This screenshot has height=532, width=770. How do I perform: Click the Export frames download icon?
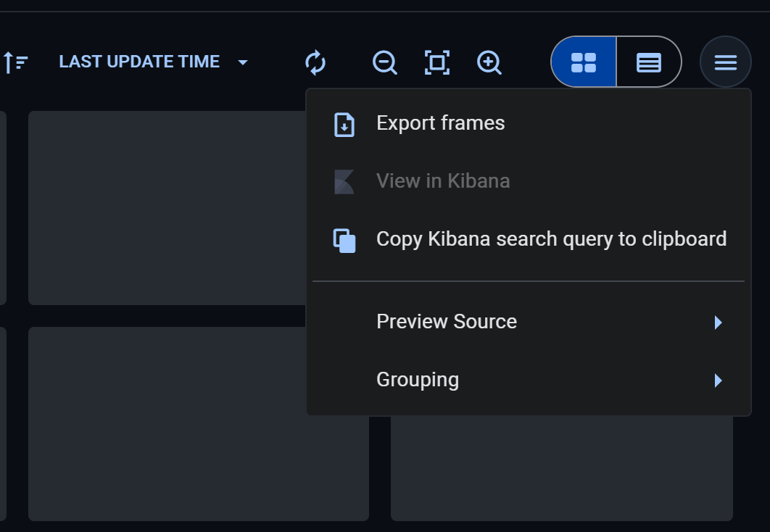point(344,123)
